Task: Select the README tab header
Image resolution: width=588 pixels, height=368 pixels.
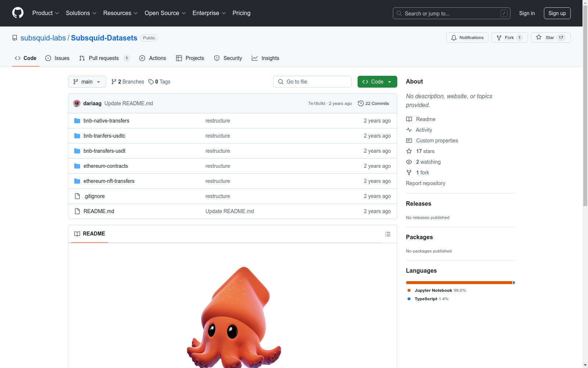Action: tap(90, 234)
